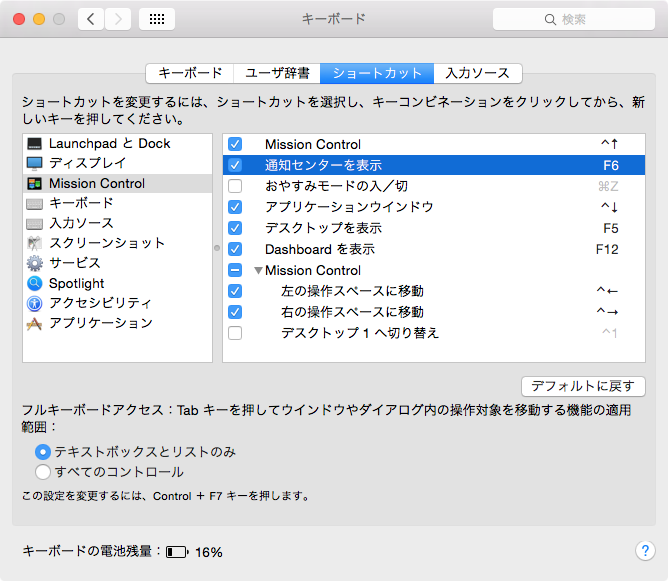Select the アプリケーションウインドウ row label
This screenshot has height=581, width=668.
(349, 207)
